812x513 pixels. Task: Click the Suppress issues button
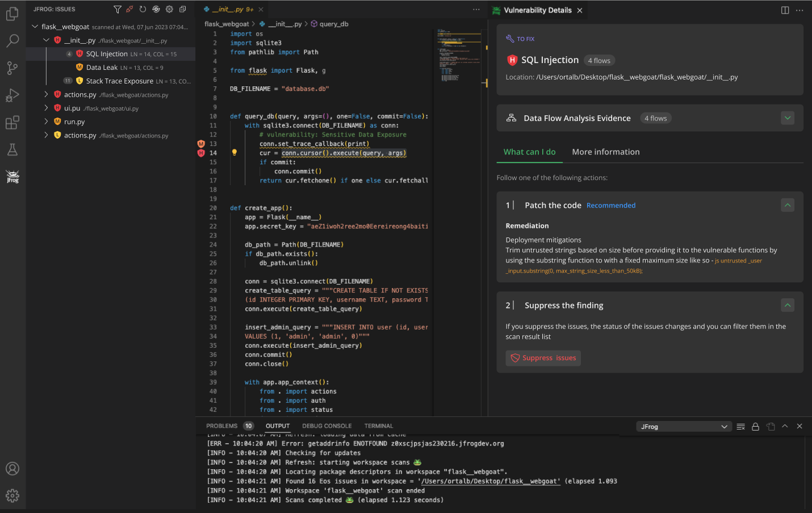coord(543,358)
